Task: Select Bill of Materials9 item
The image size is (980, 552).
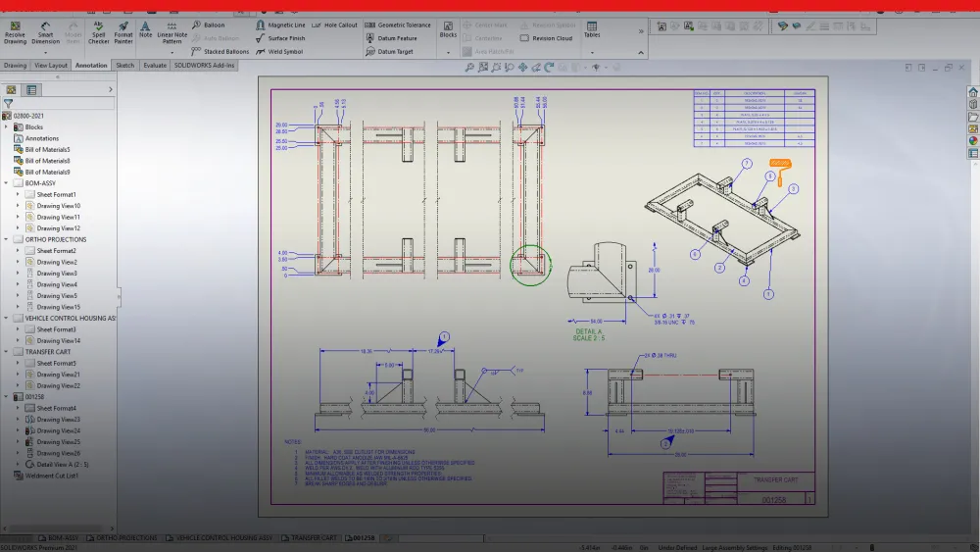Action: [41, 172]
